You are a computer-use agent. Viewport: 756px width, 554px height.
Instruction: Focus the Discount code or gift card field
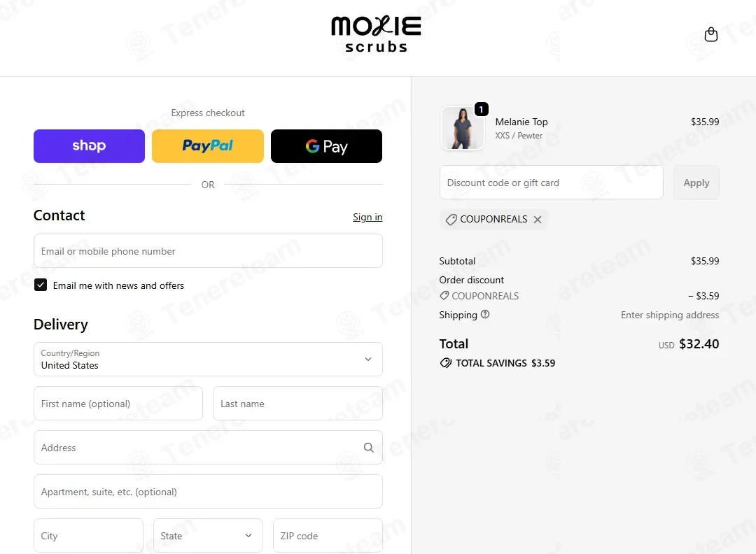pos(551,183)
